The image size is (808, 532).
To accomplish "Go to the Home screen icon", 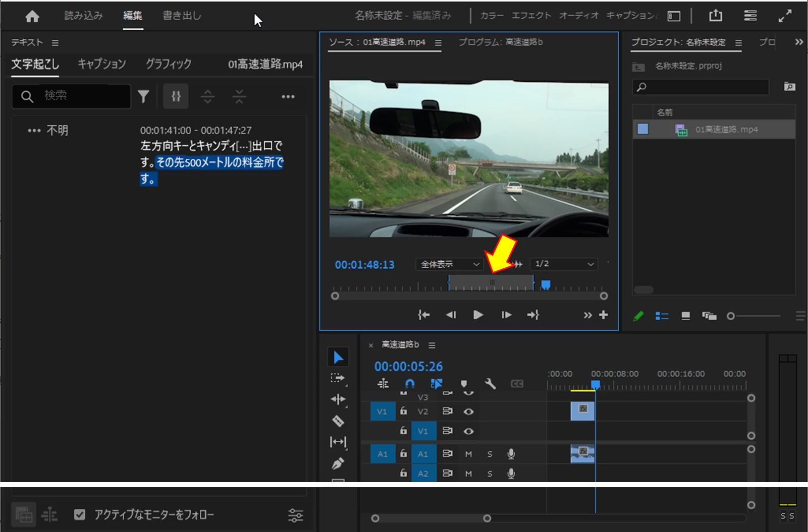I will (x=32, y=17).
